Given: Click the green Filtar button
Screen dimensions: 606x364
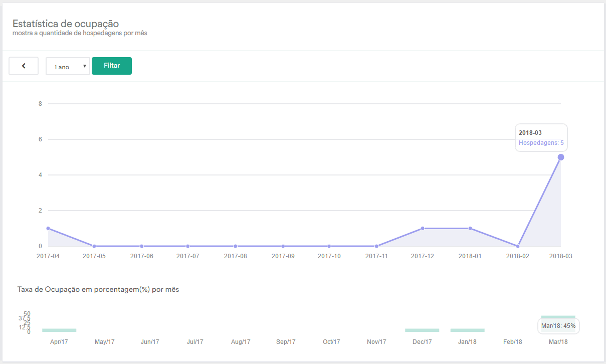Looking at the screenshot, I should pos(112,66).
